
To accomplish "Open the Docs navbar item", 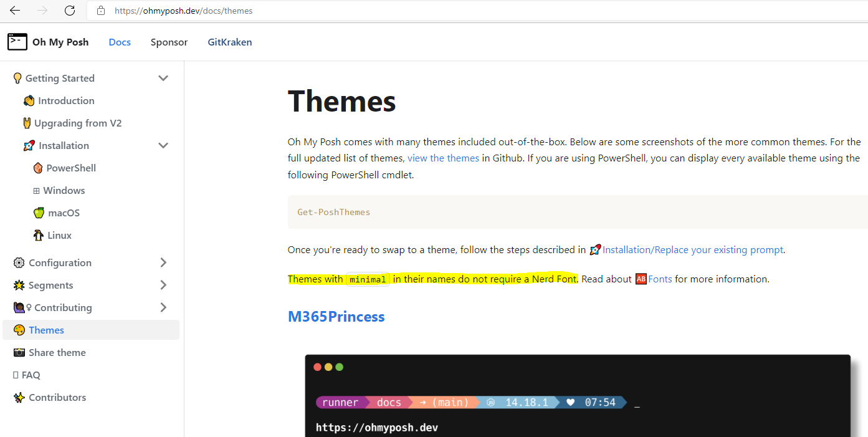I will click(120, 42).
